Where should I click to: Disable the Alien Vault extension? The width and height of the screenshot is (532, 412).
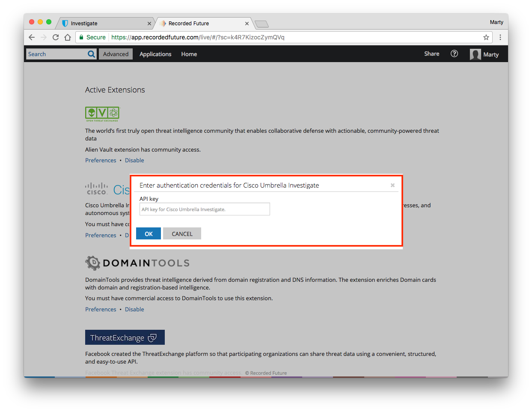[x=134, y=160]
